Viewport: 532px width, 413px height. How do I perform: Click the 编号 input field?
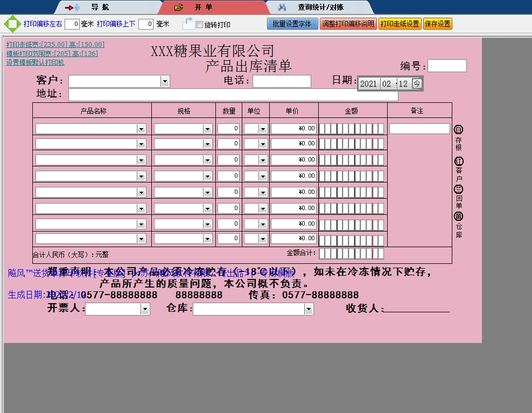446,66
